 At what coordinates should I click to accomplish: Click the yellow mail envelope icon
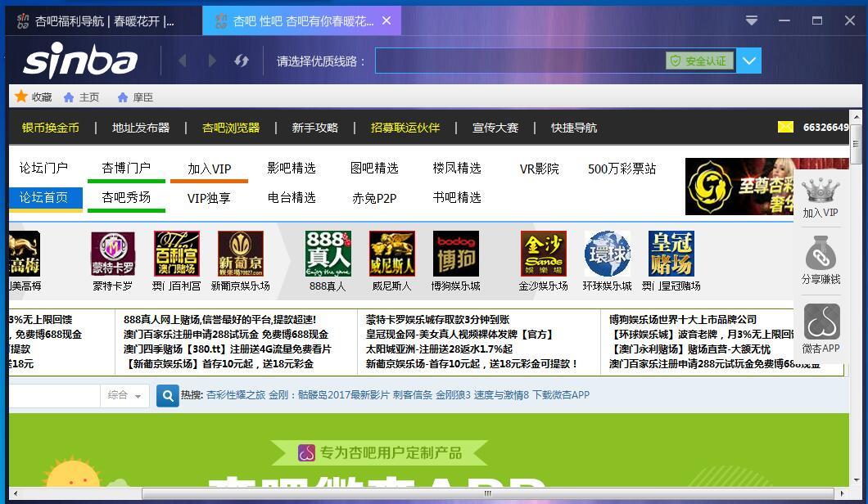pos(785,128)
